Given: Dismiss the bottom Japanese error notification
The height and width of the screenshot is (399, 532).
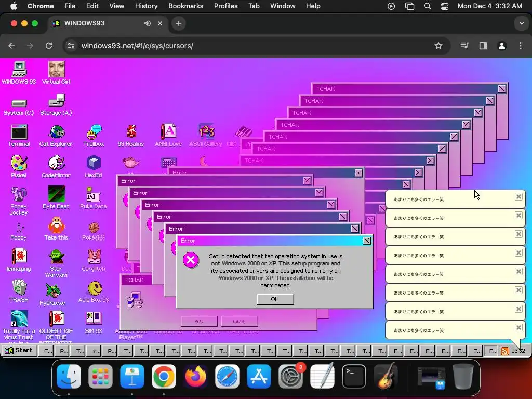Looking at the screenshot, I should [518, 327].
